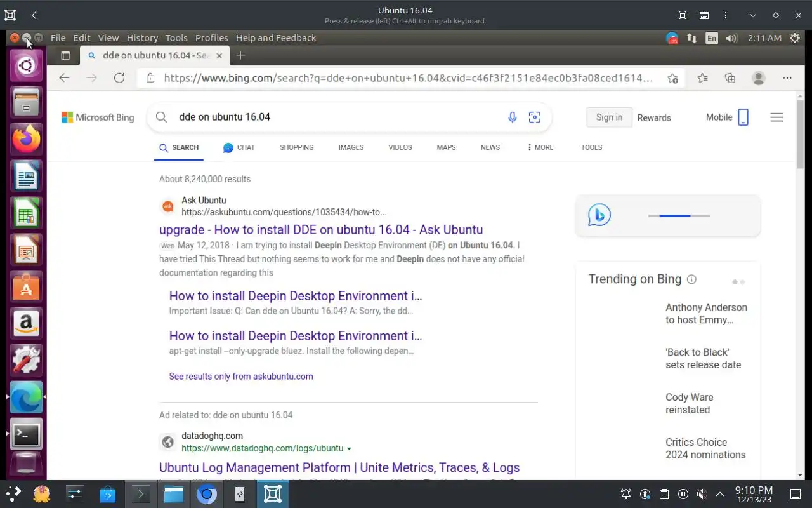The height and width of the screenshot is (508, 812).
Task: Open Files manager in the launcher
Action: 26,102
